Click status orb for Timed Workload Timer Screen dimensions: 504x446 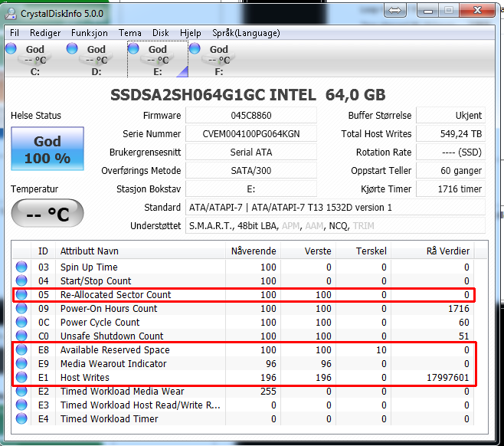point(21,418)
